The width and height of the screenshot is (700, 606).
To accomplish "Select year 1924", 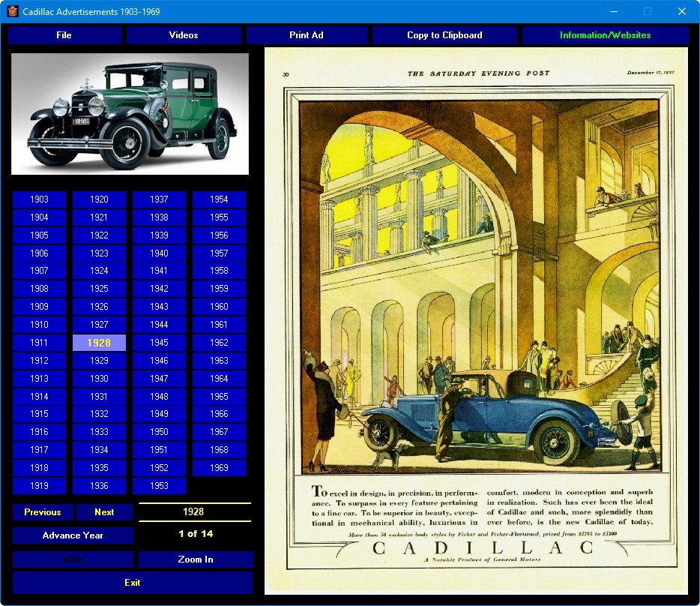I will tap(99, 271).
